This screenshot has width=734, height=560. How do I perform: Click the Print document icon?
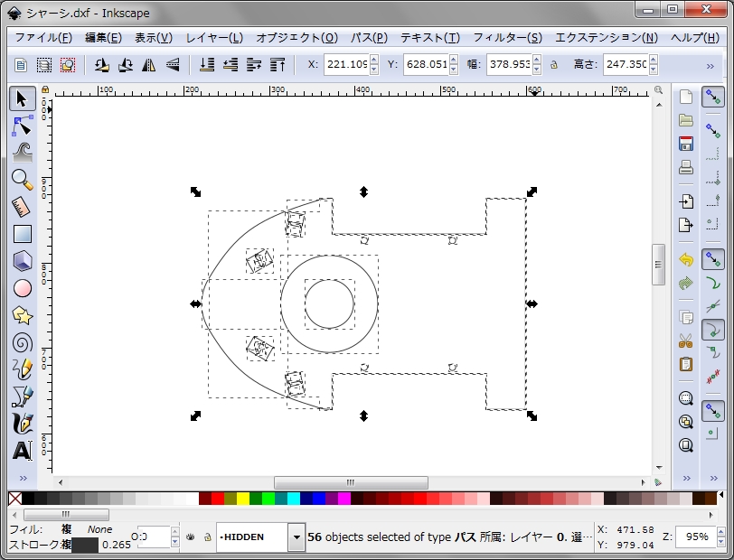click(x=686, y=167)
